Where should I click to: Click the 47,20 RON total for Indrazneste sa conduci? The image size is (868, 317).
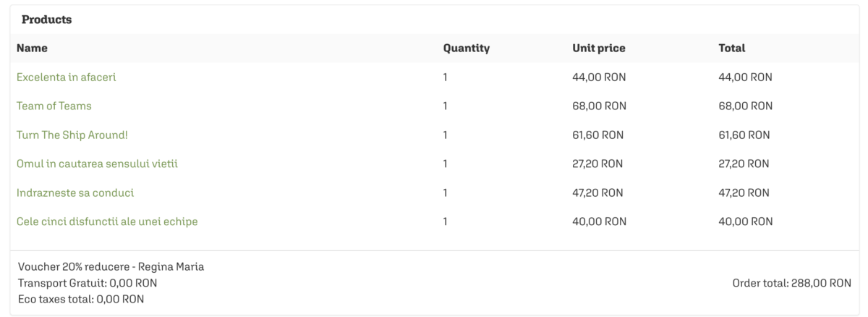(x=744, y=193)
